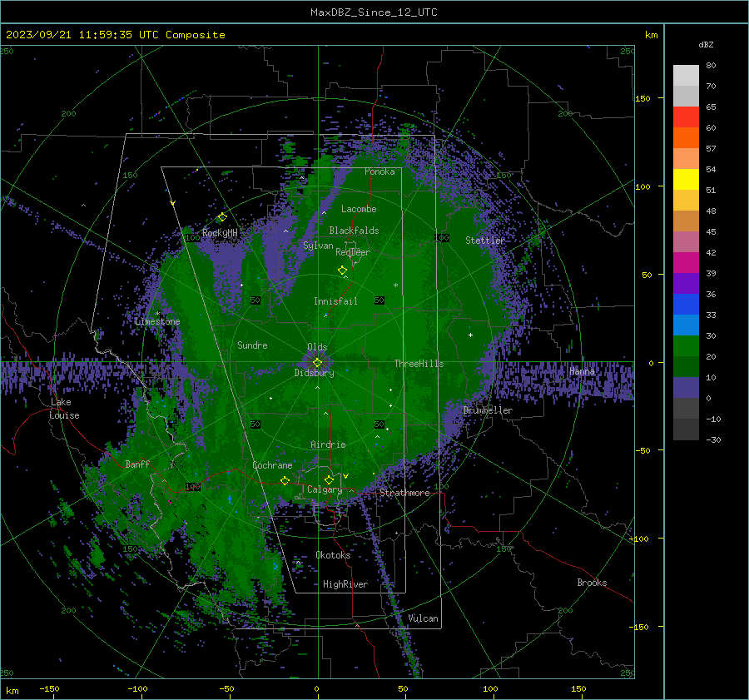The height and width of the screenshot is (700, 749).
Task: Select the km unit label at bottom left
Action: (x=12, y=691)
